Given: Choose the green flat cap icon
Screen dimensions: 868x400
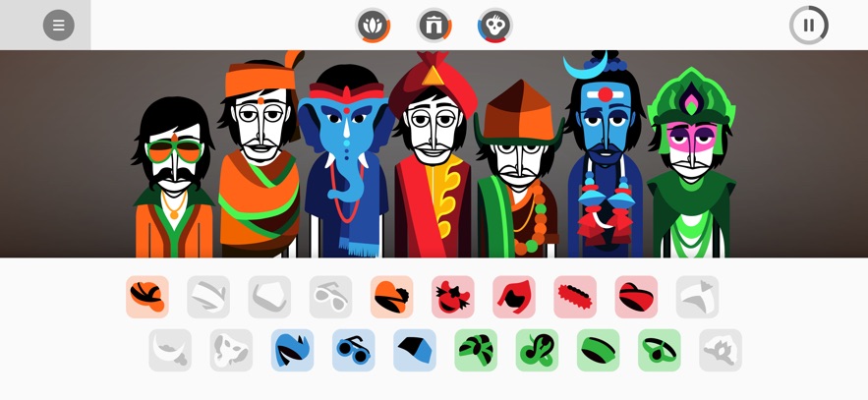Looking at the screenshot, I should pos(599,350).
